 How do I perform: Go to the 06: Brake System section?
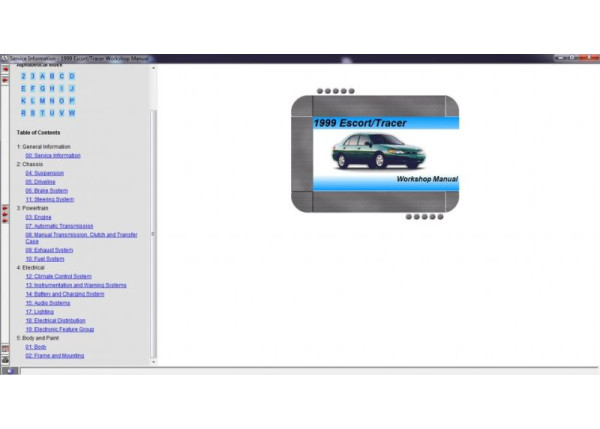[x=47, y=190]
